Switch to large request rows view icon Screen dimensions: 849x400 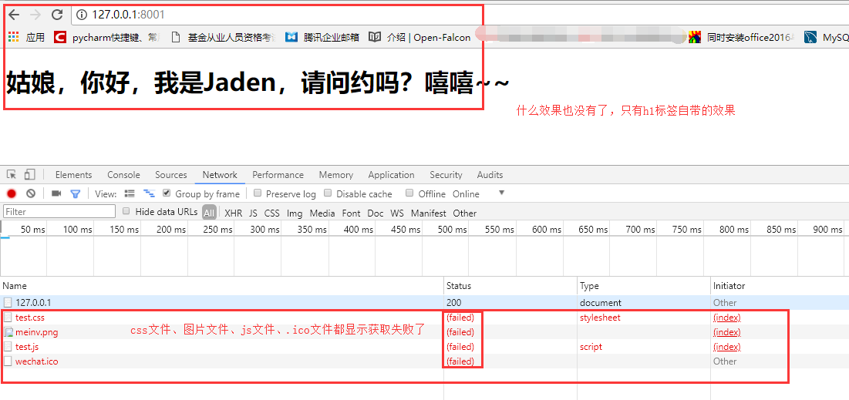tap(130, 193)
